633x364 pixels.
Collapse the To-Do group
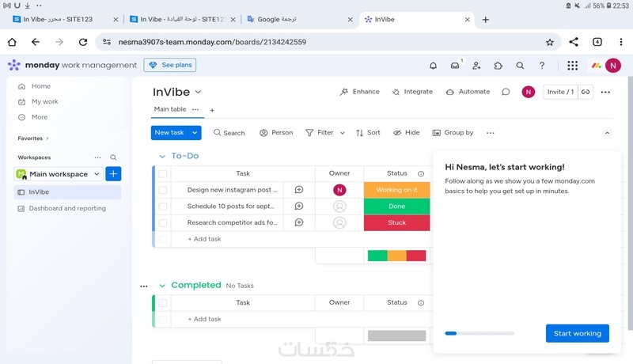tap(162, 156)
